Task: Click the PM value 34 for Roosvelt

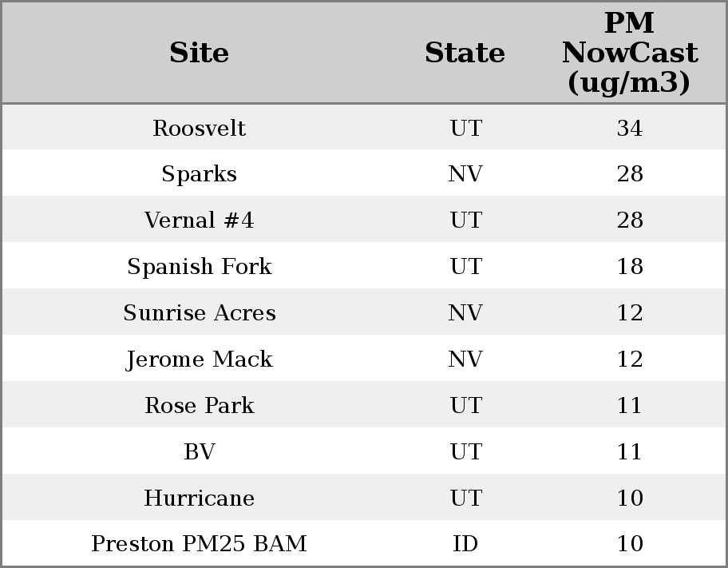Action: click(629, 128)
